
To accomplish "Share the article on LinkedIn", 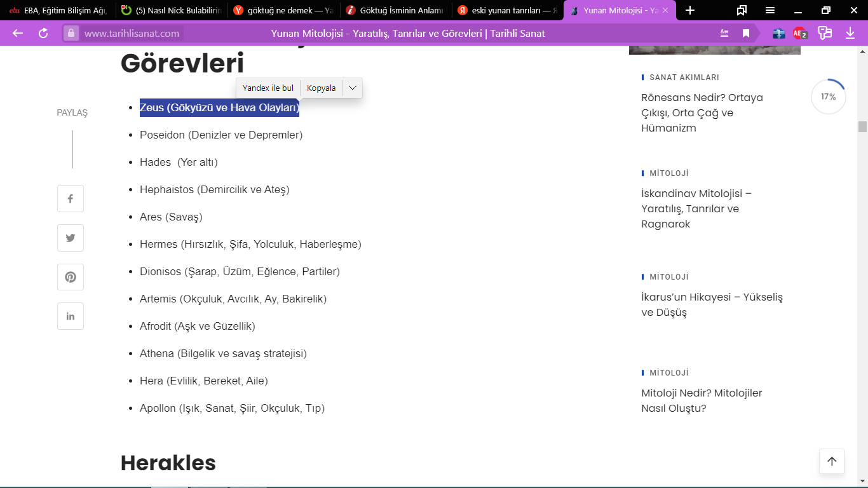I will coord(71,316).
